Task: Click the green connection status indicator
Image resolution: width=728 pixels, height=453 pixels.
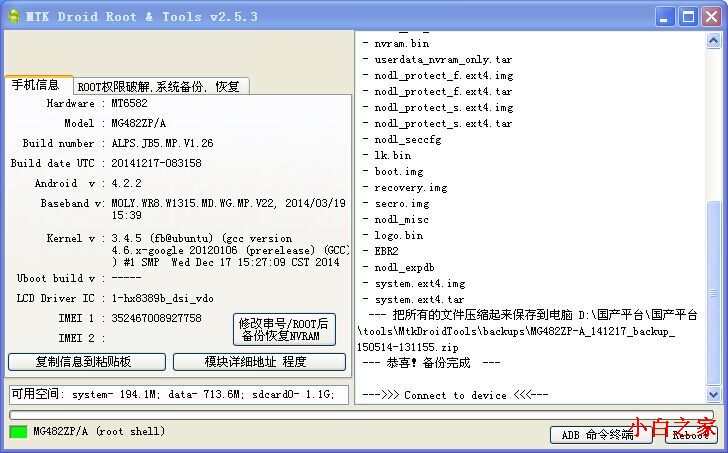Action: click(18, 432)
